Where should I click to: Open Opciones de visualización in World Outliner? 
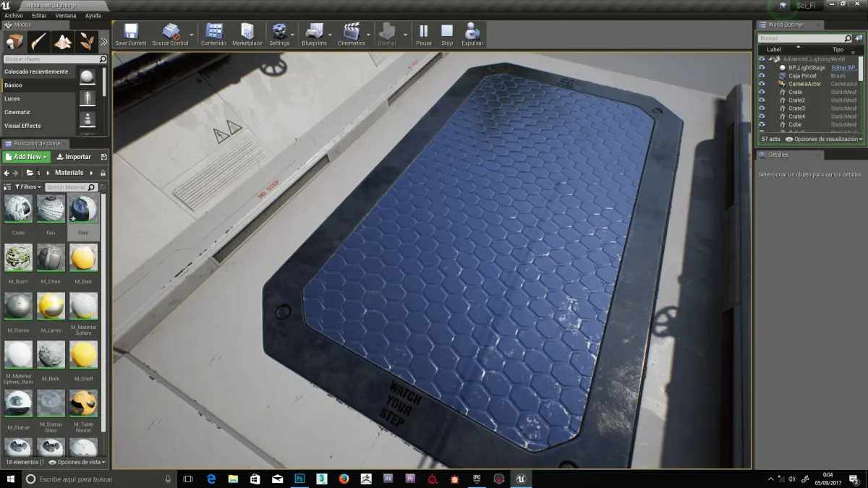[824, 139]
